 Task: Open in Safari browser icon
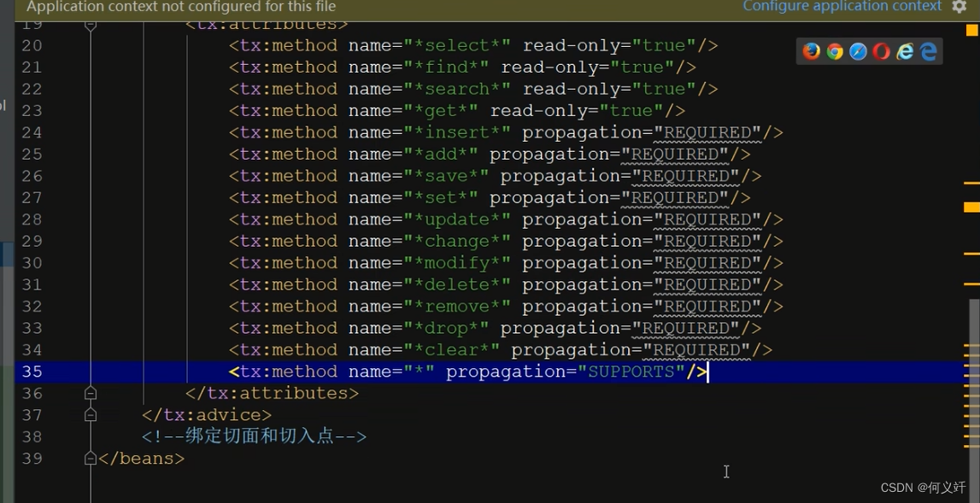tap(858, 51)
